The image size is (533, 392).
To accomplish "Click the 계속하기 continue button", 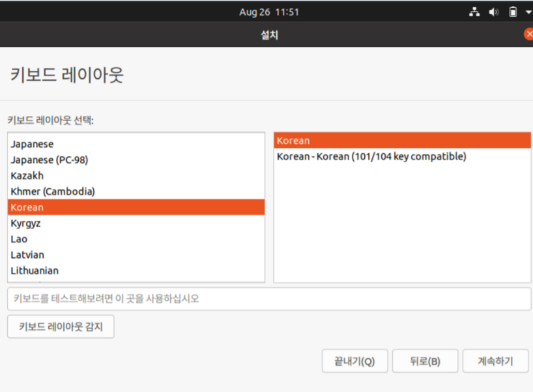I will point(495,361).
